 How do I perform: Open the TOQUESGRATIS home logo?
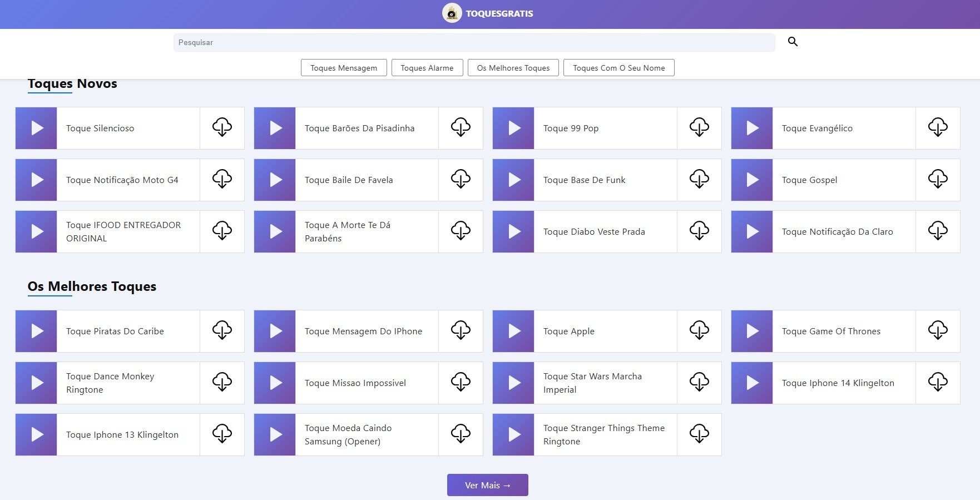coord(488,13)
